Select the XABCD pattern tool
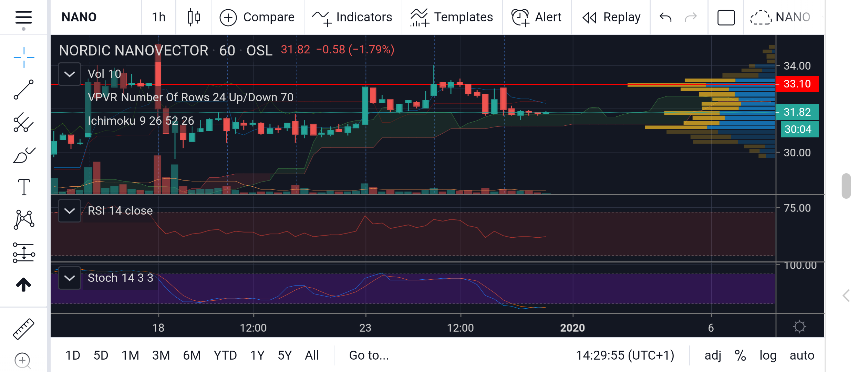 pos(24,220)
